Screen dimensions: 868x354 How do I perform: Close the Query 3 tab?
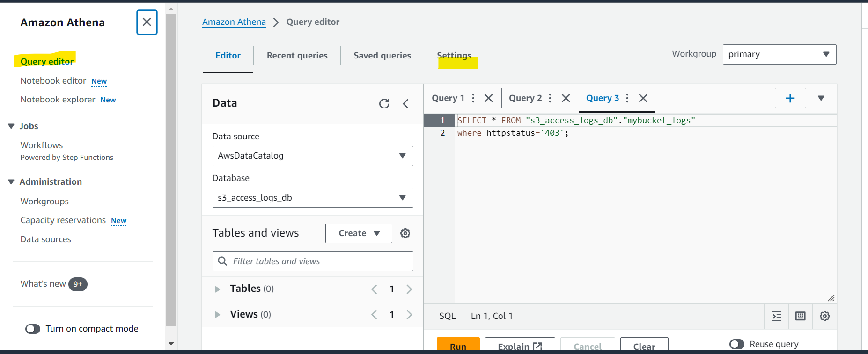point(643,98)
